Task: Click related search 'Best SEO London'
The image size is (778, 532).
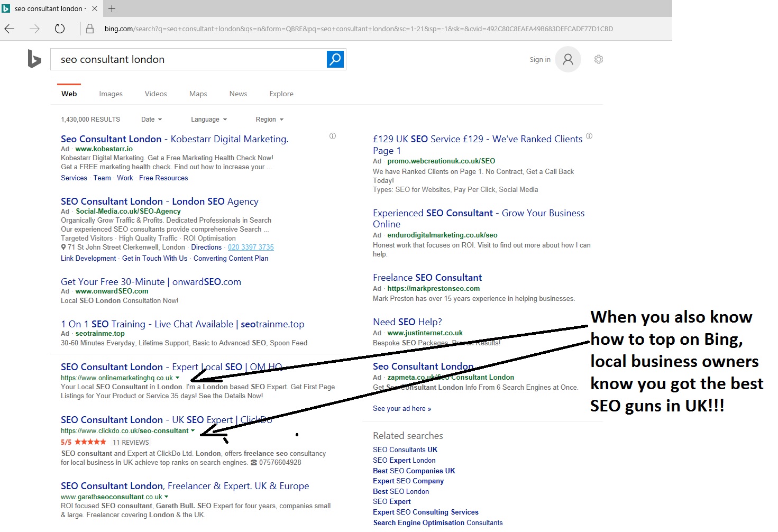Action: coord(401,492)
